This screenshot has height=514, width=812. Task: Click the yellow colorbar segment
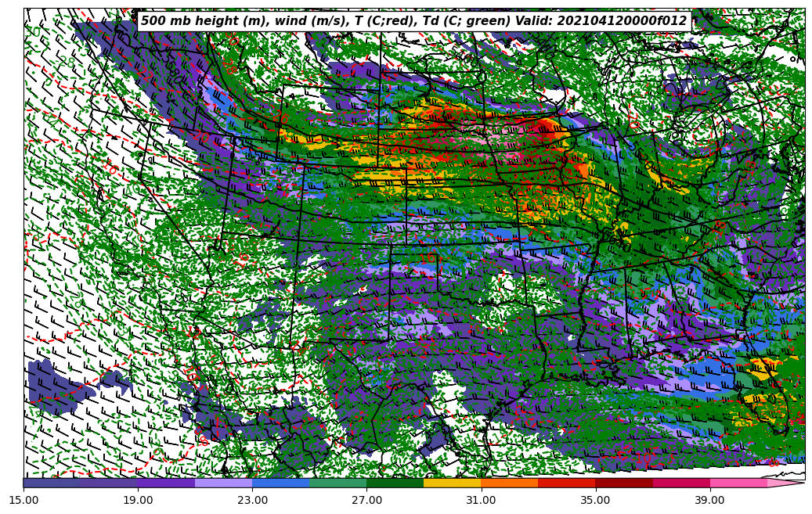pyautogui.click(x=452, y=483)
